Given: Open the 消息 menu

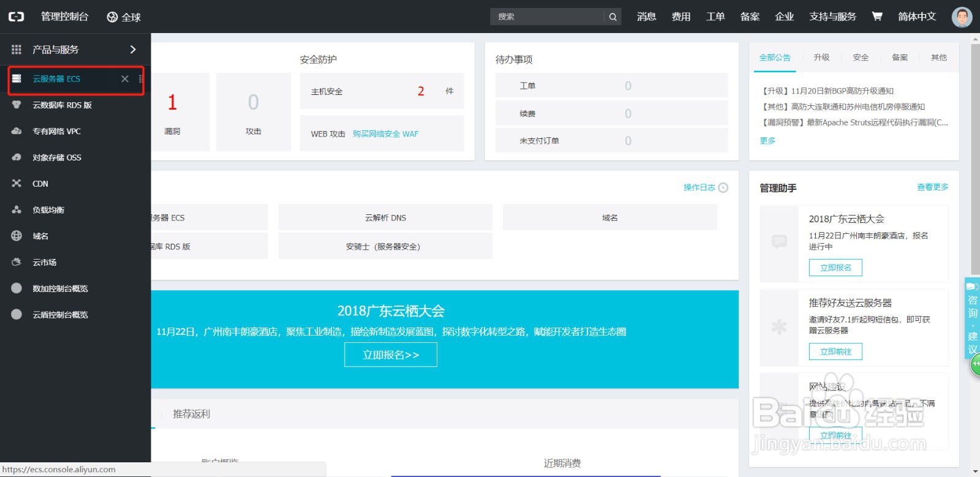Looking at the screenshot, I should 646,17.
